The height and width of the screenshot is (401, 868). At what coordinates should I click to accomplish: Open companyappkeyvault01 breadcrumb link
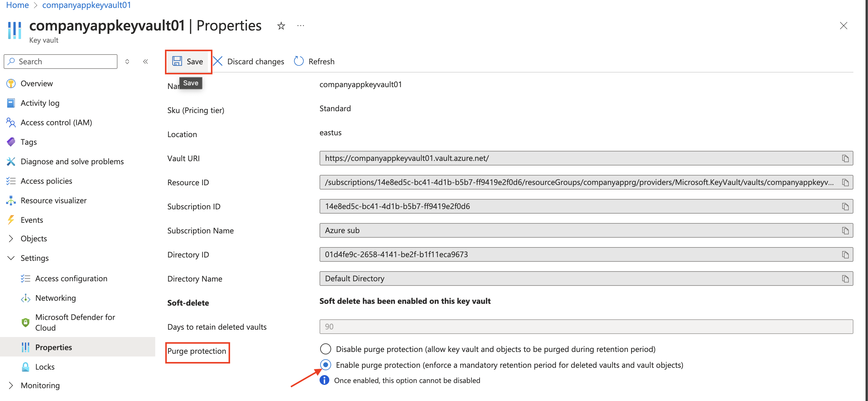click(x=86, y=5)
